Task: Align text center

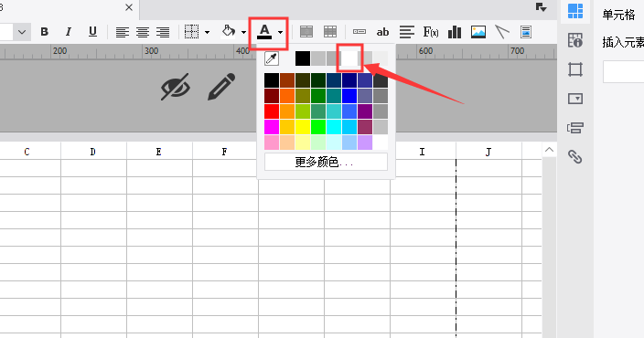Action: pyautogui.click(x=143, y=32)
